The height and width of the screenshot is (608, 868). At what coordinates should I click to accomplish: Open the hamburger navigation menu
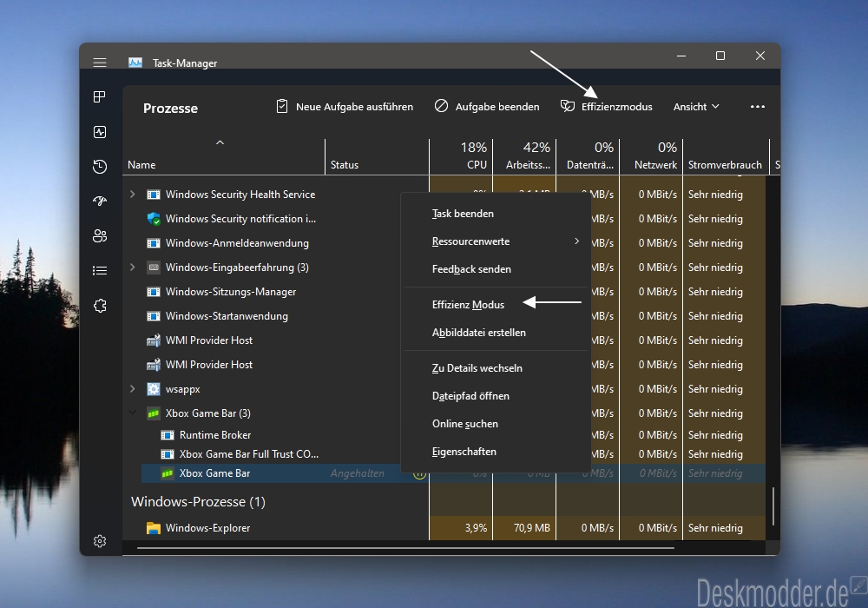[x=100, y=63]
